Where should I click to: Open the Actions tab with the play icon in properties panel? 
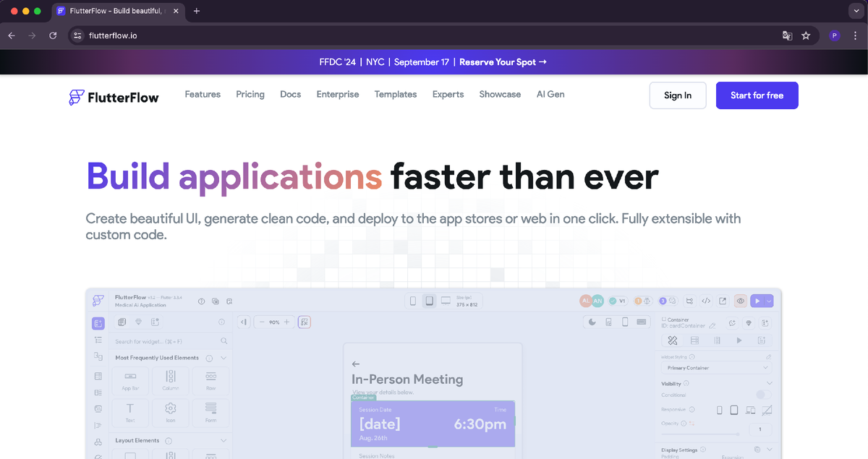(x=739, y=340)
